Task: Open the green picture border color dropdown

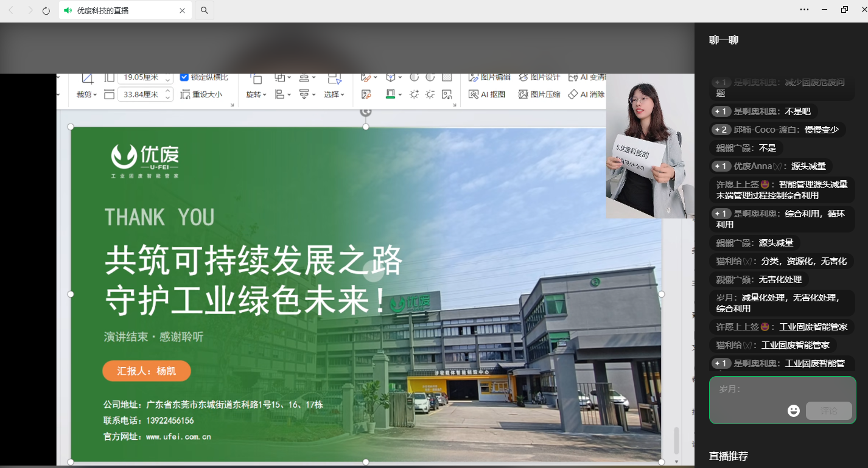Action: pyautogui.click(x=400, y=94)
